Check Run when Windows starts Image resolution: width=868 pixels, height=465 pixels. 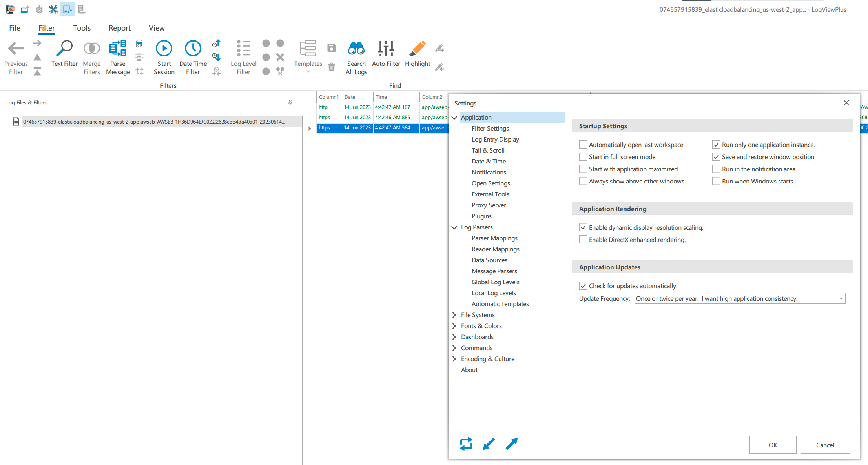[x=716, y=181]
